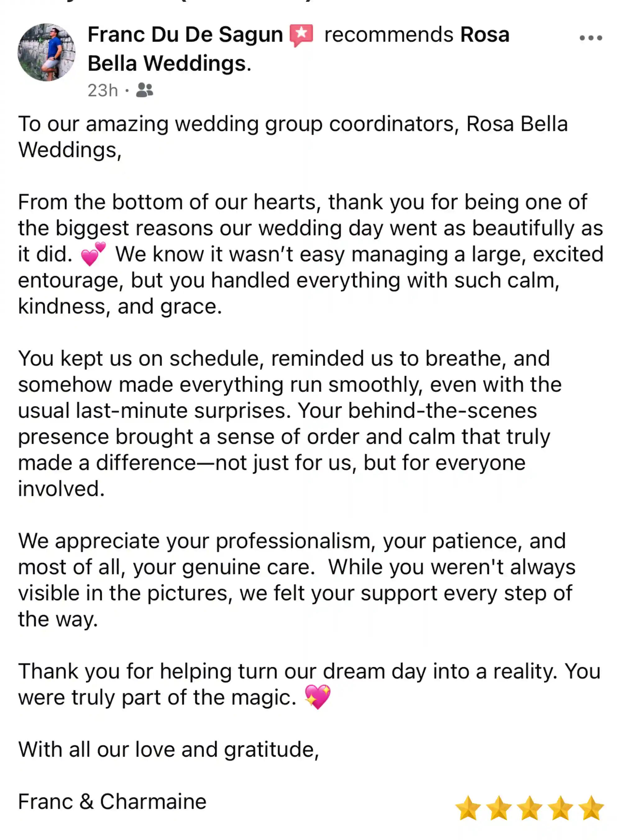Click 'With all our love and gratitude' line
623x840 pixels.
tap(168, 749)
